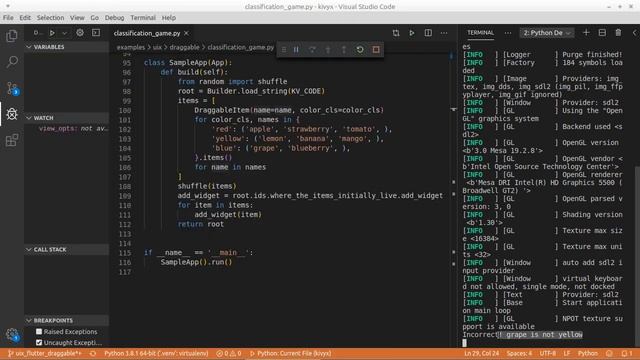640x360 pixels.
Task: Open the Source Control view
Action: pos(12,88)
